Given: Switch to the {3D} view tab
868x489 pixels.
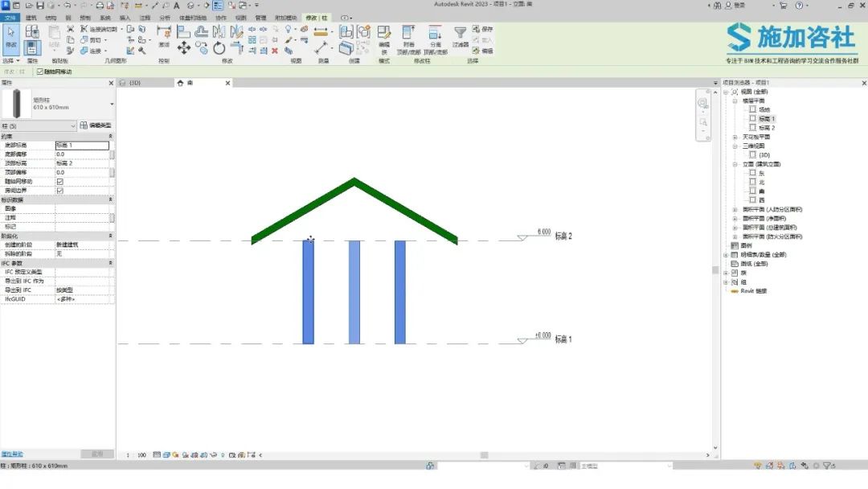Looking at the screenshot, I should [145, 83].
